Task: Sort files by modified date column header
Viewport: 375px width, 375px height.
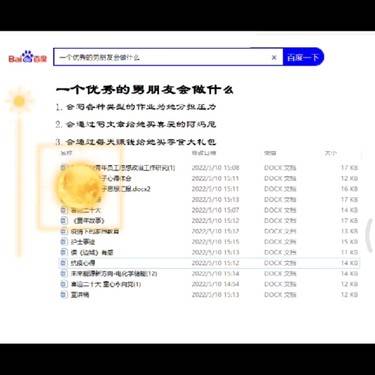Action: [204, 153]
